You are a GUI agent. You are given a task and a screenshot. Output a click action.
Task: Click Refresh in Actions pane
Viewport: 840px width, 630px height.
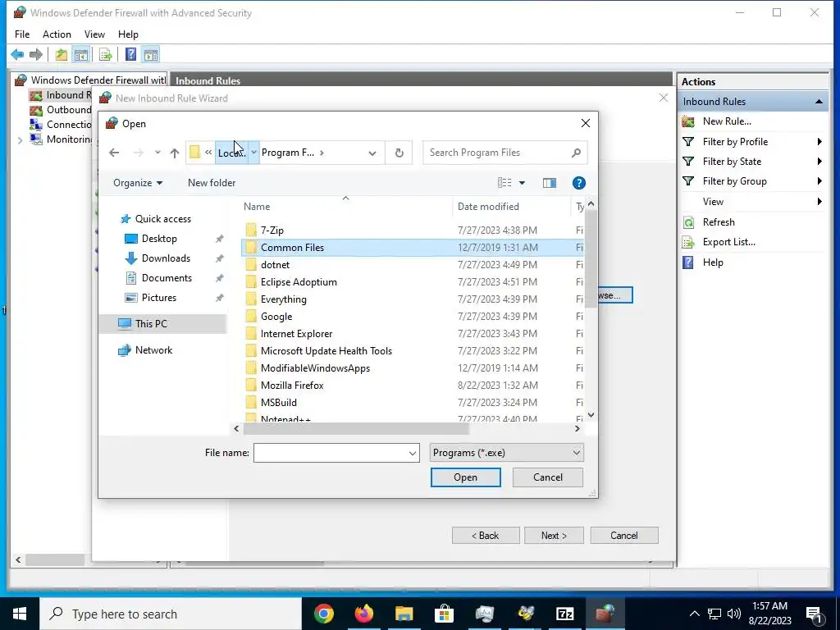[x=719, y=221]
